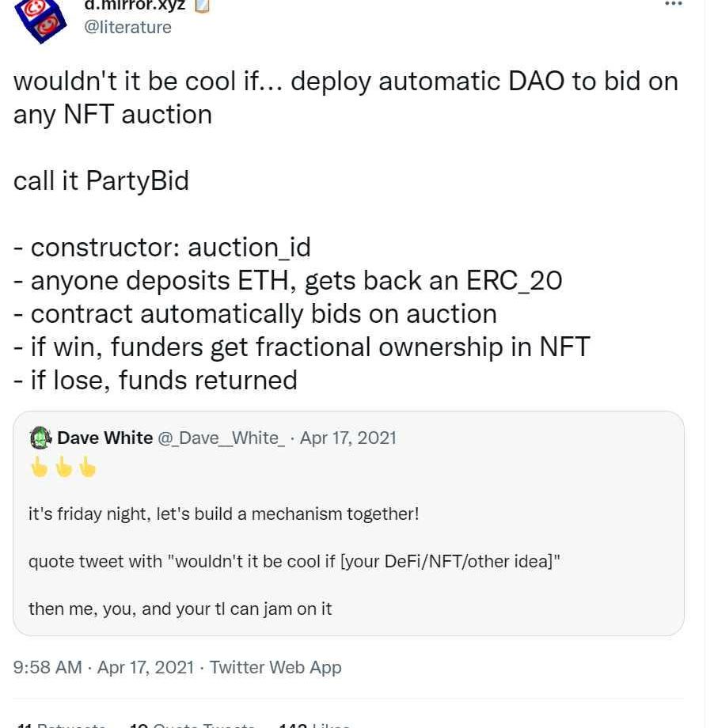
Task: Visit the @literature handle
Action: coord(127,28)
